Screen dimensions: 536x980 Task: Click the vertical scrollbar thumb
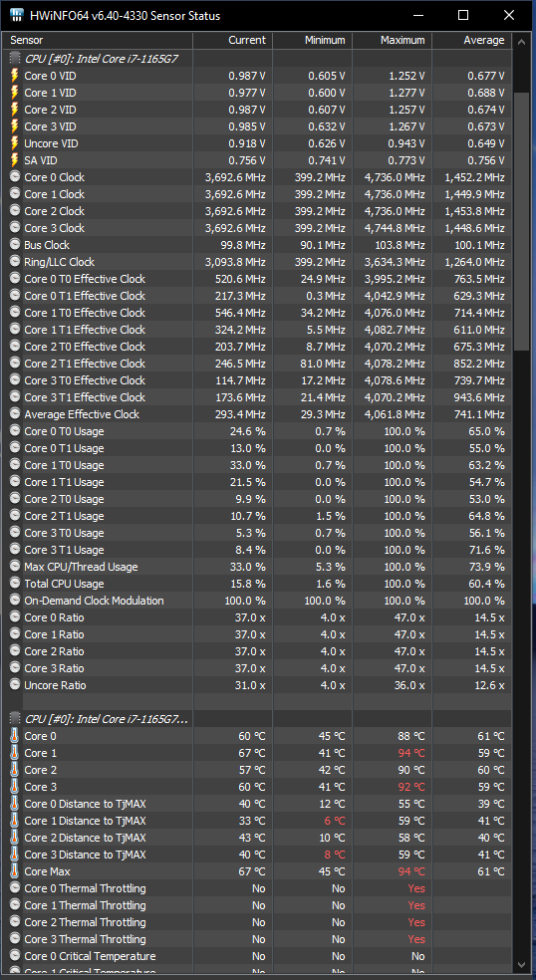[x=520, y=221]
